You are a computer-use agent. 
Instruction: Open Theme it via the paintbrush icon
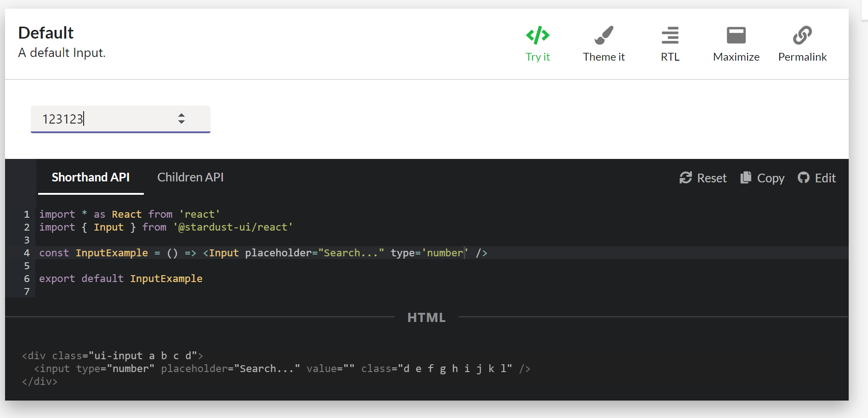(604, 34)
